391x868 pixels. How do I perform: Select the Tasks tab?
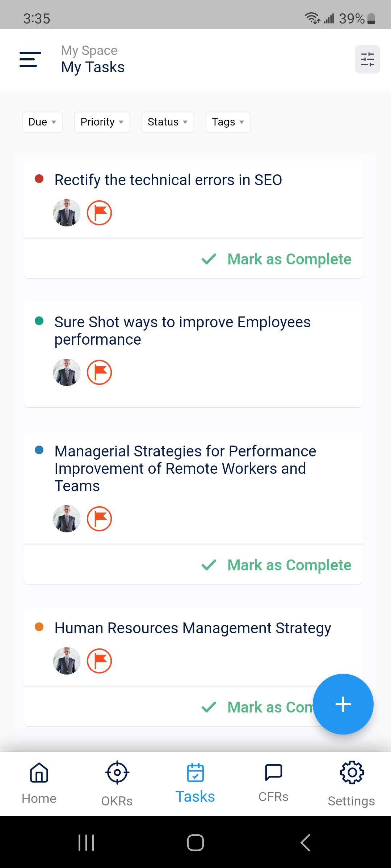[195, 784]
